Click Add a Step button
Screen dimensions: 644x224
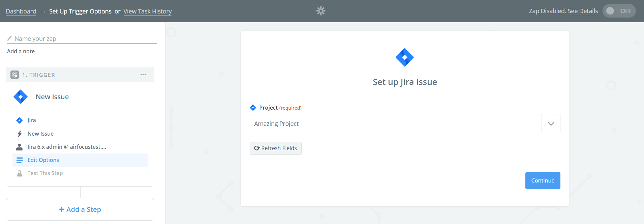click(x=80, y=209)
